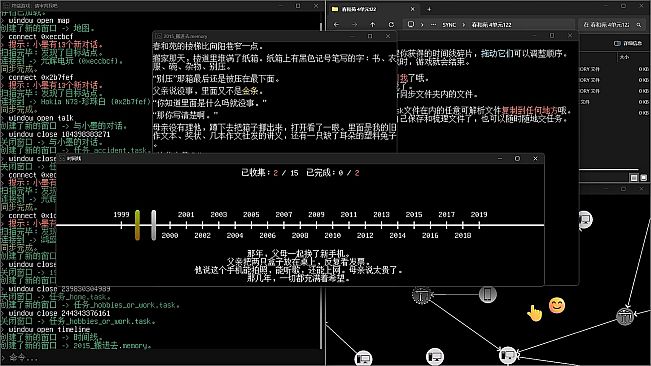The image size is (651, 366).
Task: Click the red 复制到任何地方 text in dialogue
Action: (529, 110)
